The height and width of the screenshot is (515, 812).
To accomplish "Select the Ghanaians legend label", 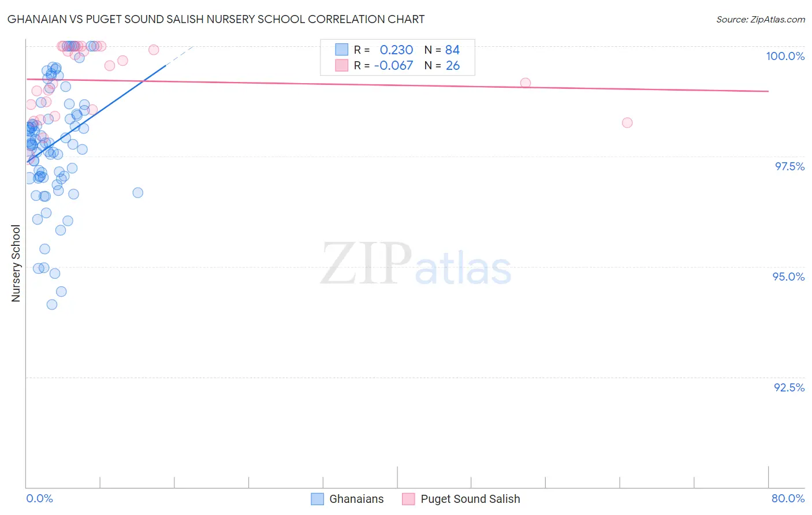I will (x=356, y=499).
